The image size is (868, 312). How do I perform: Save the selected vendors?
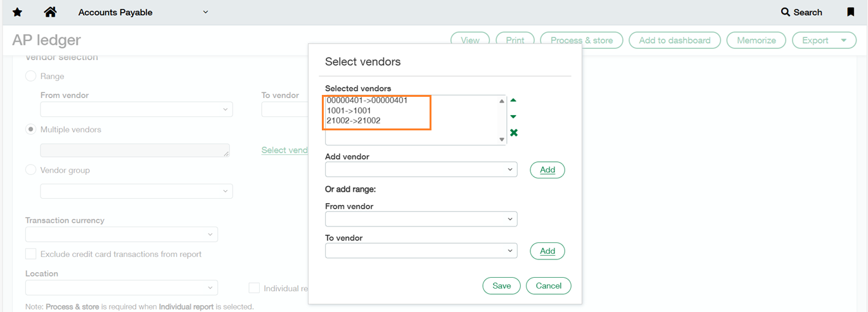click(501, 285)
